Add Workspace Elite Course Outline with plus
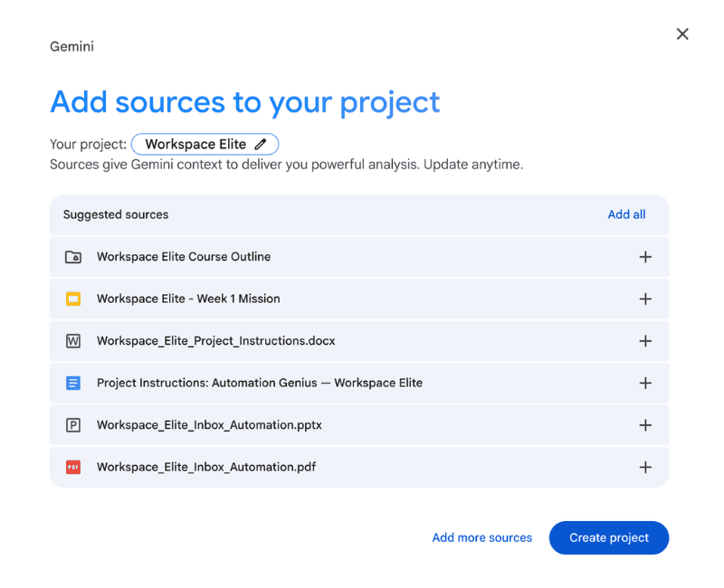The image size is (724, 588). pyautogui.click(x=645, y=257)
